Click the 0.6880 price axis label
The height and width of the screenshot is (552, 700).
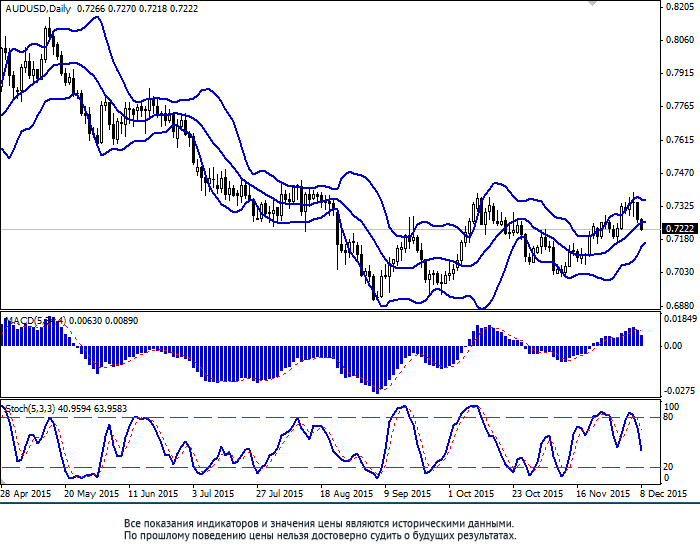pyautogui.click(x=679, y=305)
